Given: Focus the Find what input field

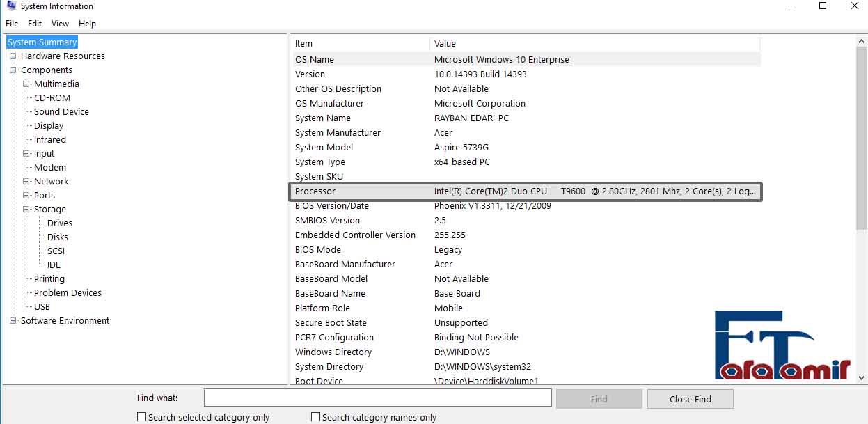Looking at the screenshot, I should (x=378, y=398).
